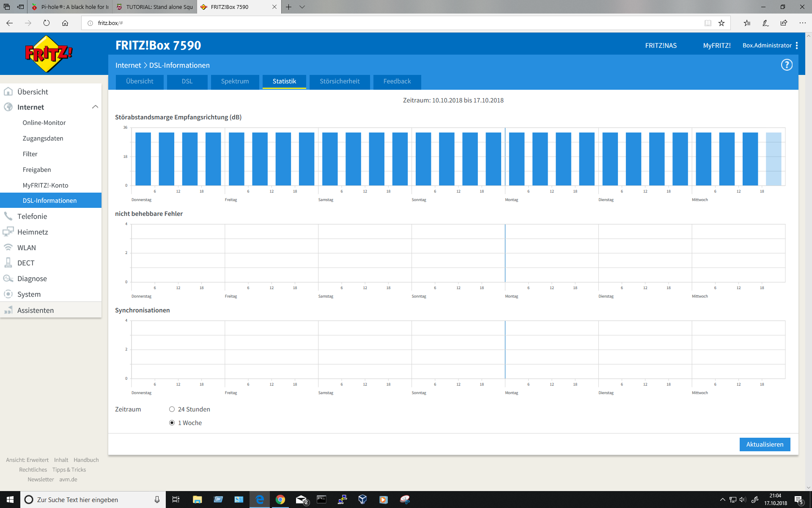
Task: Open Online-Monitor in sidebar
Action: pos(44,123)
